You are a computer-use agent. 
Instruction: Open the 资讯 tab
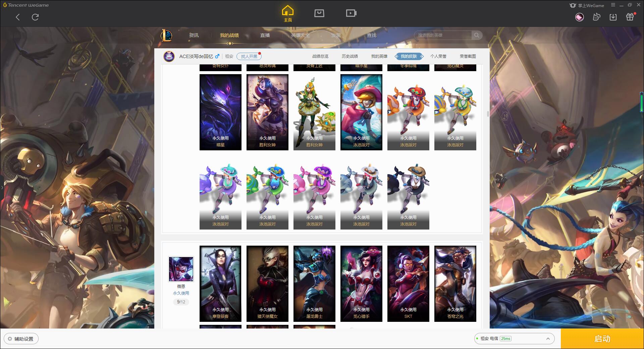pos(194,35)
